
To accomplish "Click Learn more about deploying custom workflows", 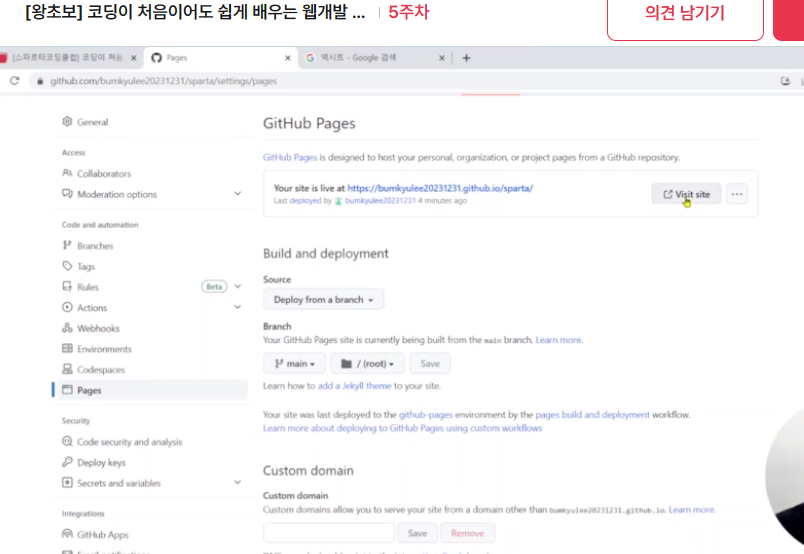I will pyautogui.click(x=403, y=428).
